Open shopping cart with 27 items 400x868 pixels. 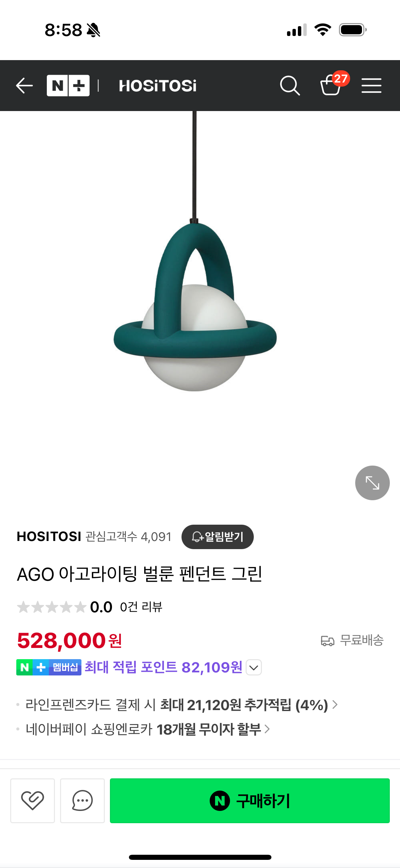point(334,84)
